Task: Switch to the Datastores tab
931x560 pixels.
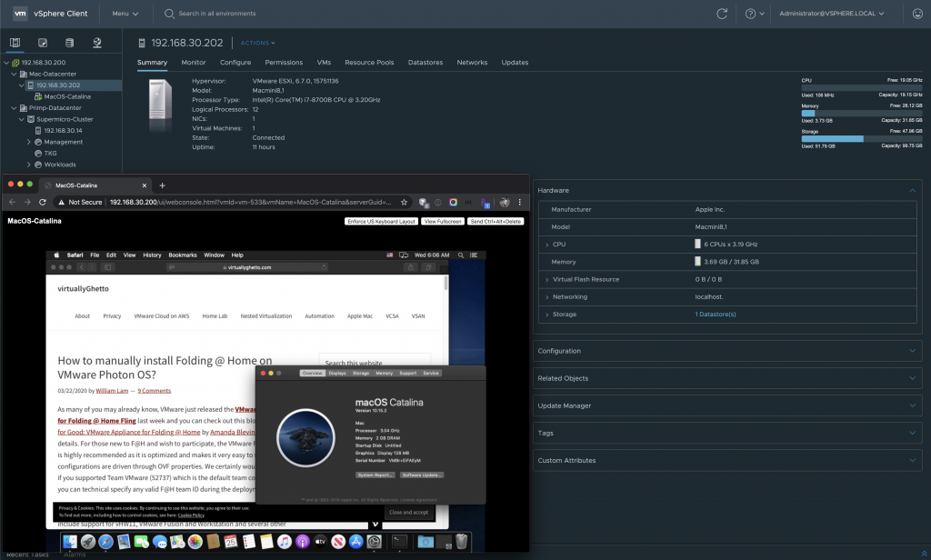Action: point(425,63)
